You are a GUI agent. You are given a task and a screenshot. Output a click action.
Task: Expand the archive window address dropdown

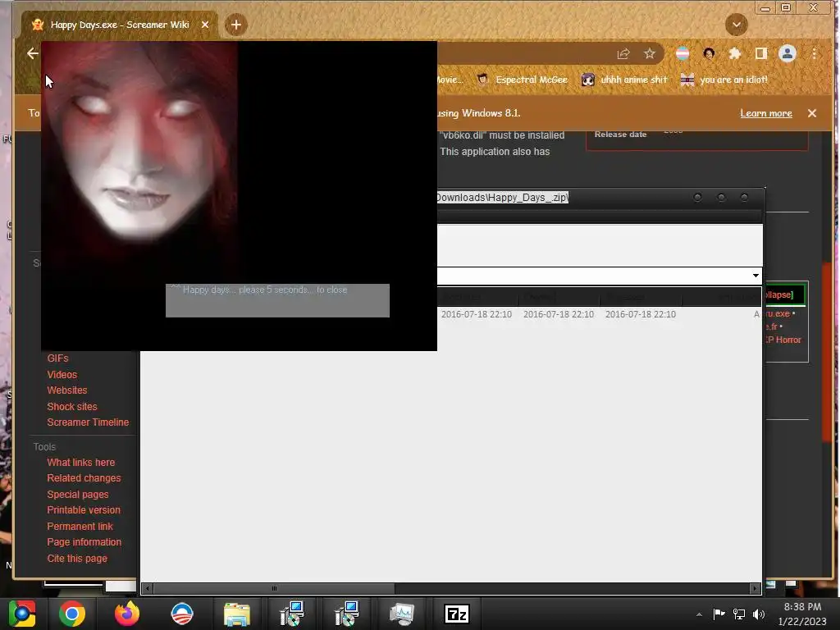click(x=756, y=276)
